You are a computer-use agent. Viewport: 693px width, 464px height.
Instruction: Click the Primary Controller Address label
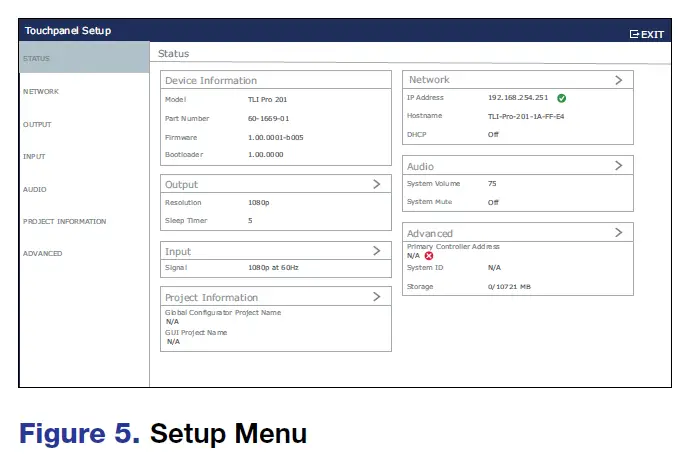tap(453, 247)
